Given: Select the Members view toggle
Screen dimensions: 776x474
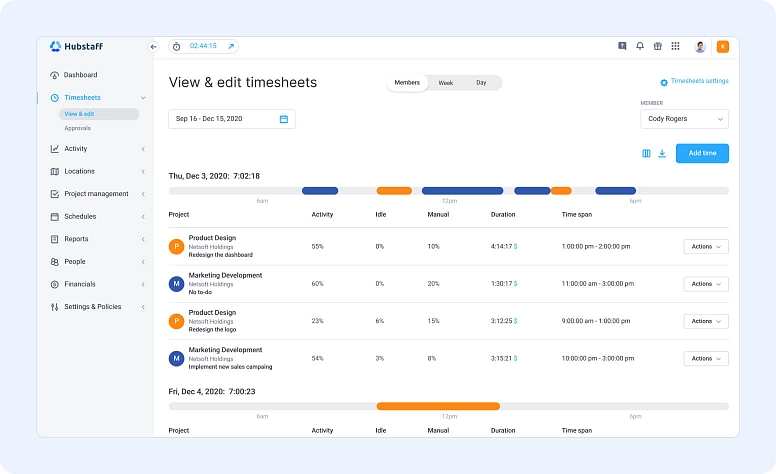Looking at the screenshot, I should pyautogui.click(x=407, y=83).
